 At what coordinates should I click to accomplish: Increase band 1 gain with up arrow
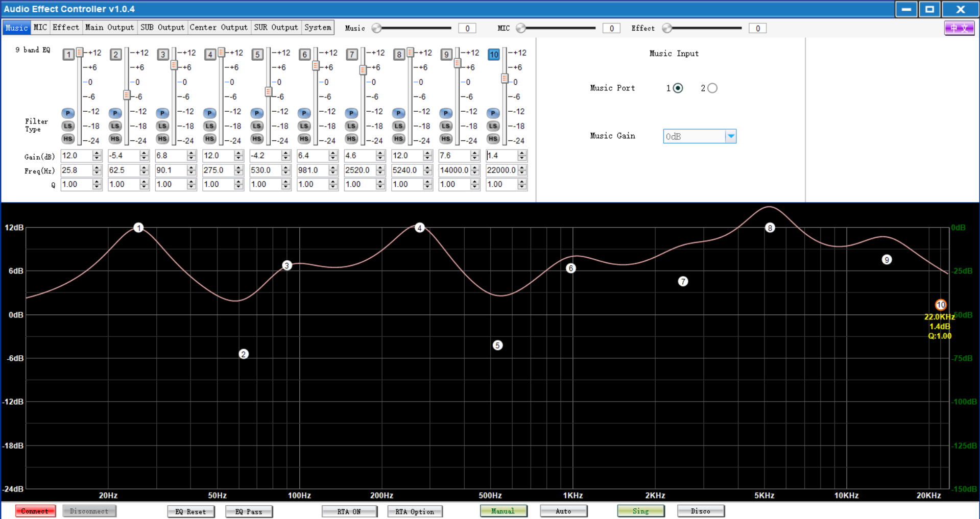pyautogui.click(x=97, y=153)
